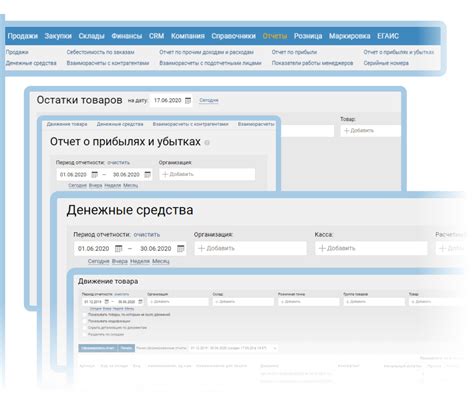Open Отчет о прибылях и убытках submenu link
Image resolution: width=474 pixels, height=401 pixels.
(399, 52)
